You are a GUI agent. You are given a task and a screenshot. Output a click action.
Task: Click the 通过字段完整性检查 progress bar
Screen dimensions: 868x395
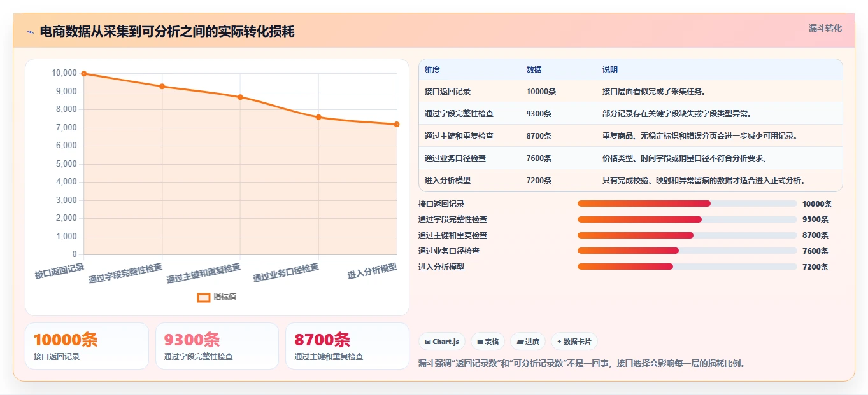point(687,219)
